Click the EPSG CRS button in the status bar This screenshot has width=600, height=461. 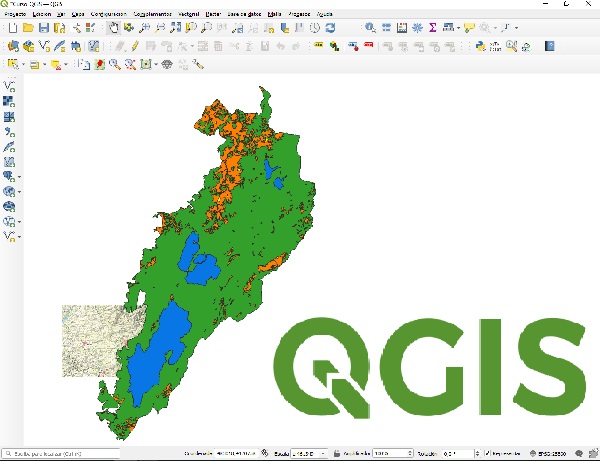[548, 453]
